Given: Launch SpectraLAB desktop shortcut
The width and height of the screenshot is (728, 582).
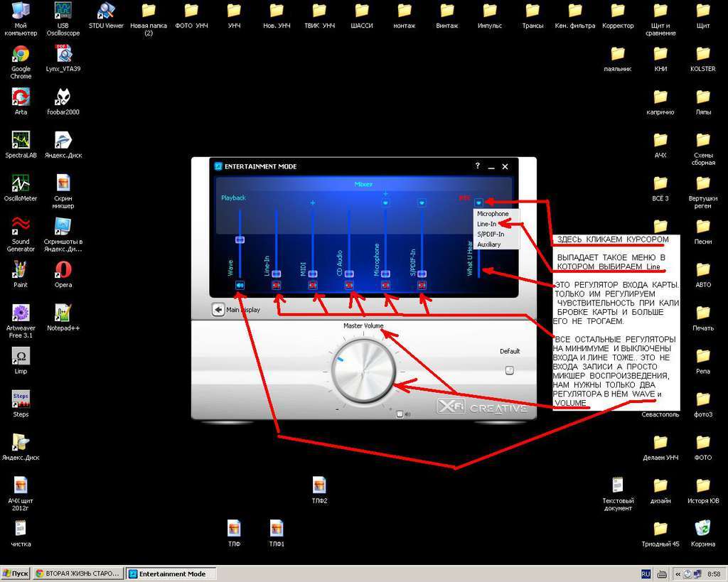Looking at the screenshot, I should (x=21, y=145).
